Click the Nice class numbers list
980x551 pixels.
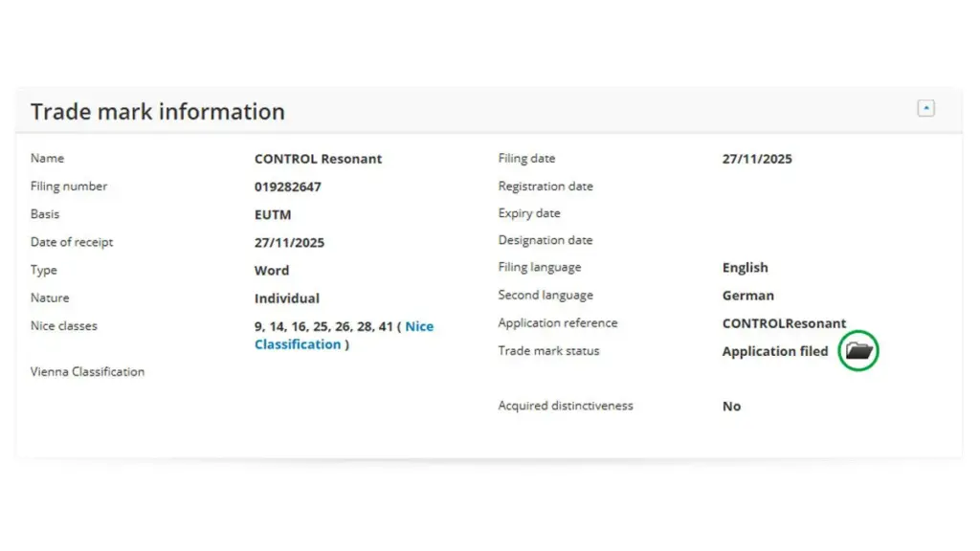(x=323, y=326)
